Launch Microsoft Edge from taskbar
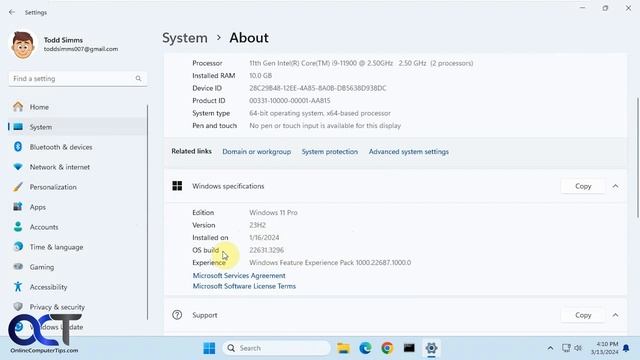 click(x=365, y=348)
